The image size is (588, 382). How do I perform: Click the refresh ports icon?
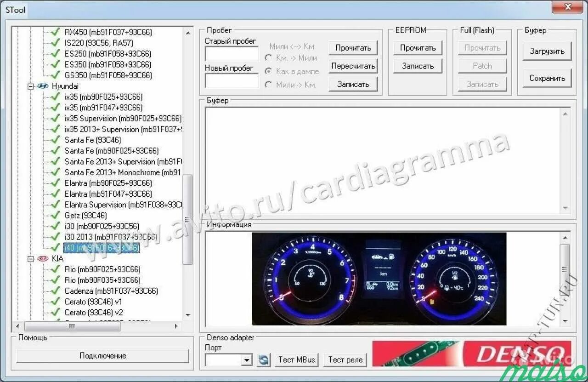(x=264, y=359)
